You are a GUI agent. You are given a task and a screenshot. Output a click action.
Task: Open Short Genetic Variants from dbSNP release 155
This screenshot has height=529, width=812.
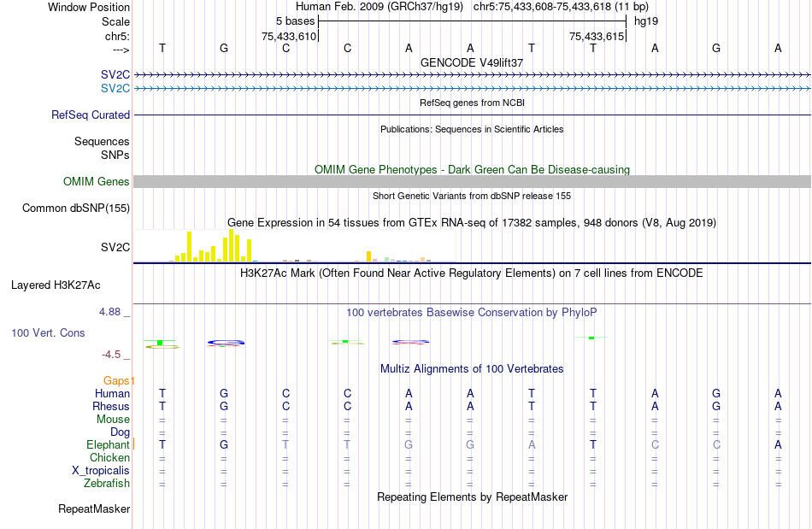tap(472, 197)
